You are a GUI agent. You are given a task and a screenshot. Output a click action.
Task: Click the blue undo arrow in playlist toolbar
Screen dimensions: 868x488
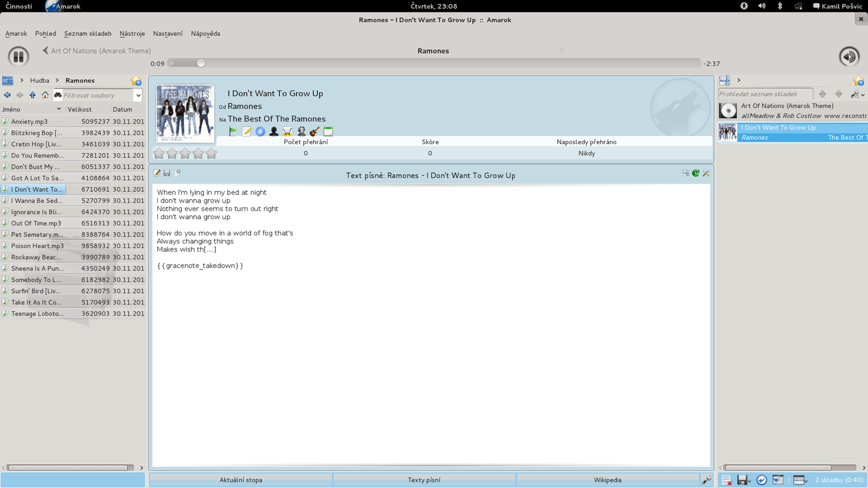tap(762, 480)
